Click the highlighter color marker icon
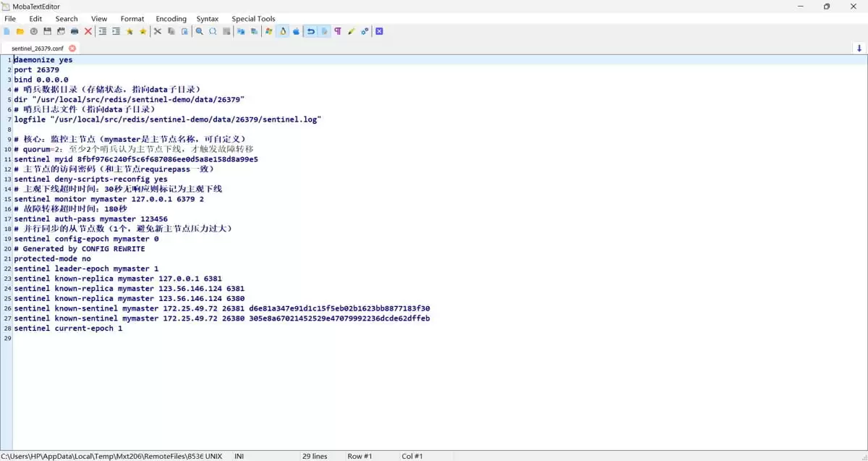This screenshot has height=461, width=868. pos(352,31)
